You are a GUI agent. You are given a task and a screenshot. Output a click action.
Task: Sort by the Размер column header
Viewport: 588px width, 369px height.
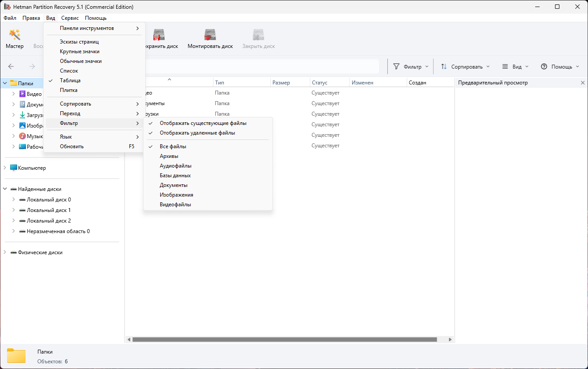pyautogui.click(x=290, y=83)
